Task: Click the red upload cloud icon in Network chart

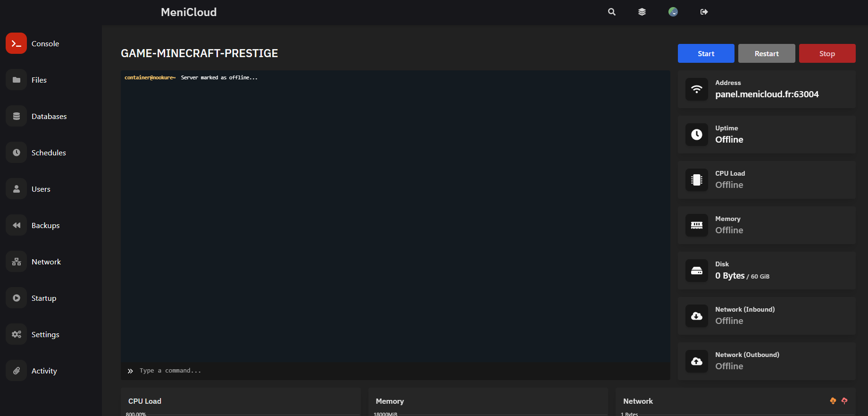Action: coord(844,401)
